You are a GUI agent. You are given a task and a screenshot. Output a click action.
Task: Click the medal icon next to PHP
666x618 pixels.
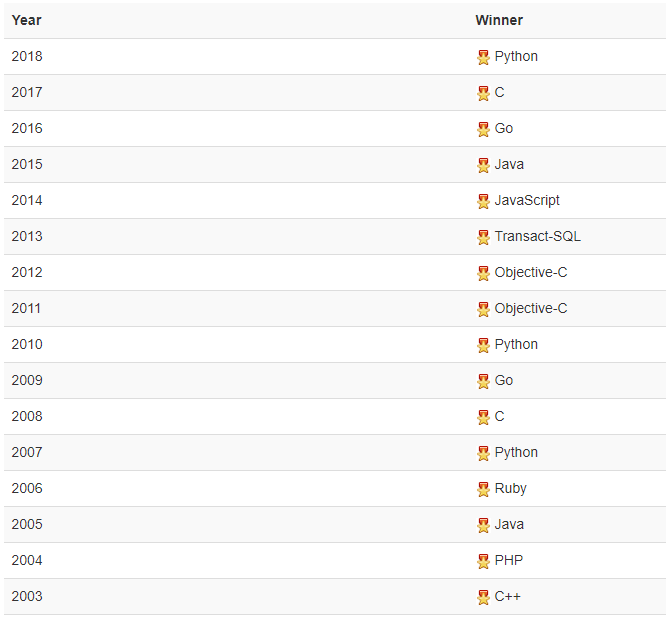[x=483, y=562]
